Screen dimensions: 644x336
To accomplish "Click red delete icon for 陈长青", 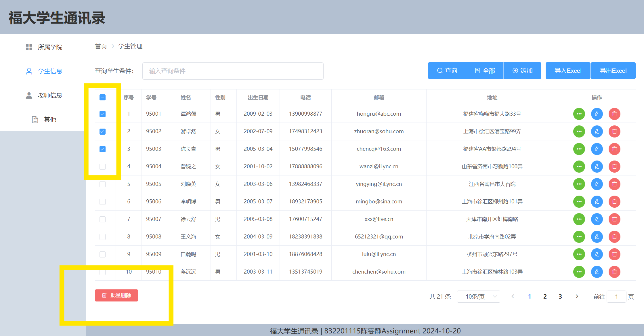I will tap(614, 149).
